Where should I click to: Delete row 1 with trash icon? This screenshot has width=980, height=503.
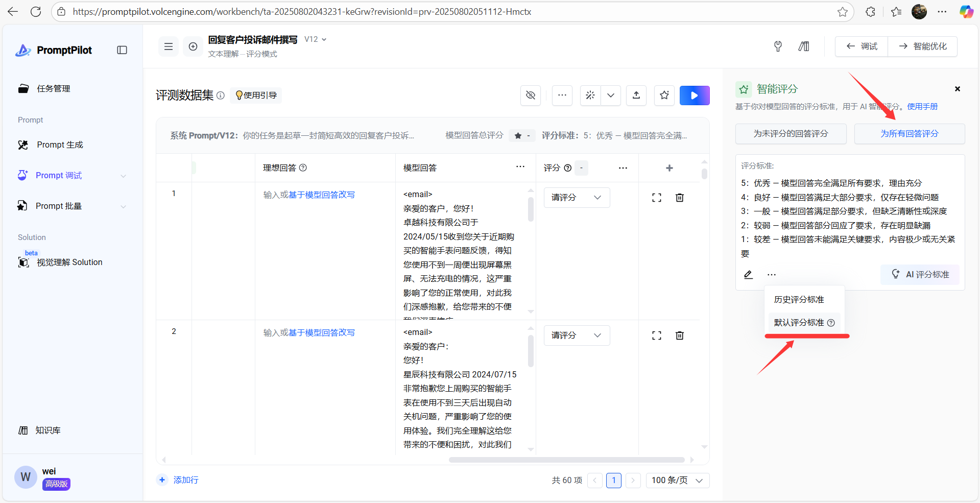(679, 198)
